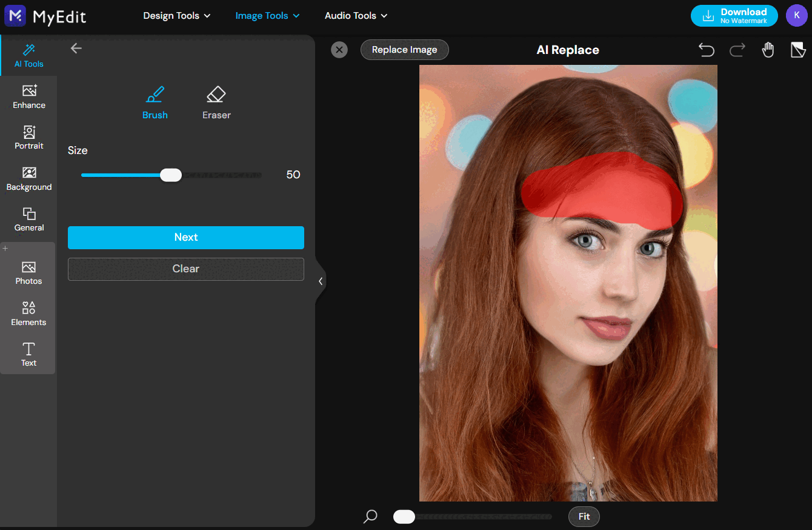Open the Portrait tools

pos(29,138)
